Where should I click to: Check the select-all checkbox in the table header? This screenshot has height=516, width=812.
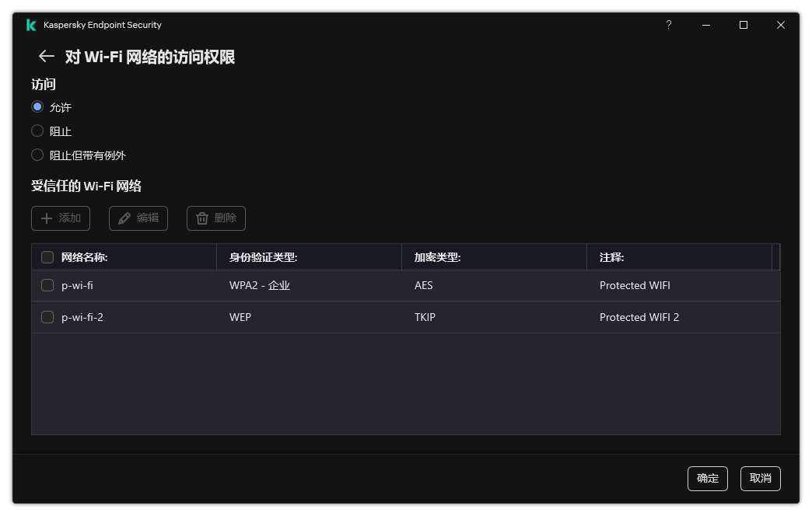47,256
